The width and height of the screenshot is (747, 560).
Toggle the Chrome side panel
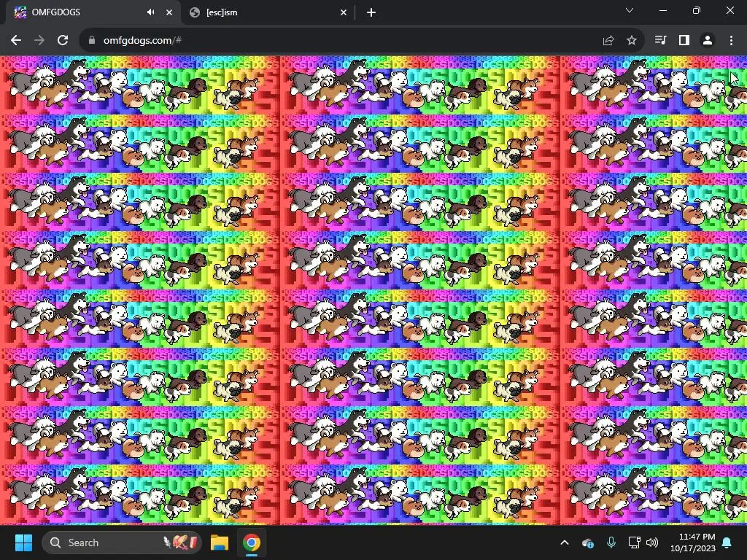pos(684,41)
